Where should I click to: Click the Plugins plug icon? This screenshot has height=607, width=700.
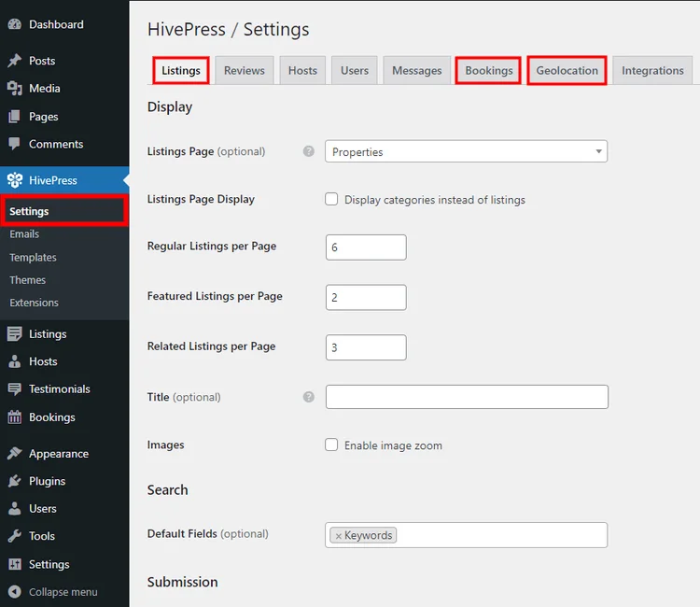coord(15,482)
